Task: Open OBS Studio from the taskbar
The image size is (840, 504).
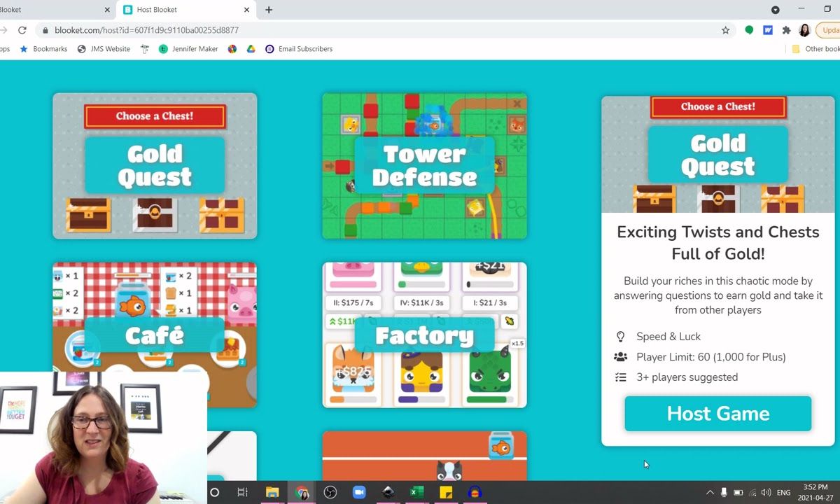Action: [330, 492]
